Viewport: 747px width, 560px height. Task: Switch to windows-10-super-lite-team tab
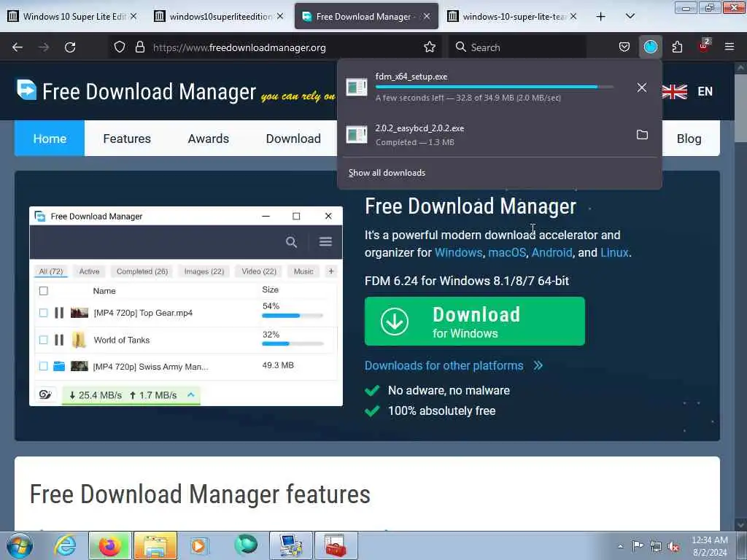pyautogui.click(x=513, y=17)
